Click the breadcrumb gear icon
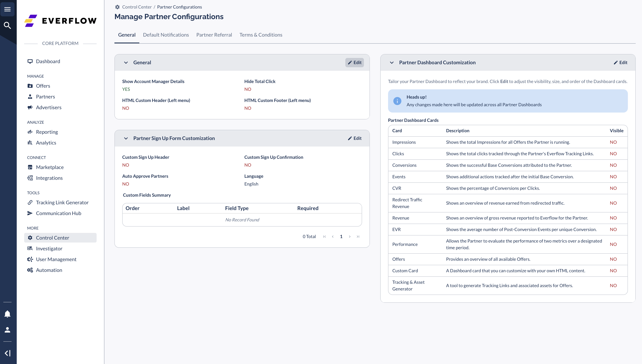Screen dimensions: 642x364 coord(117,7)
